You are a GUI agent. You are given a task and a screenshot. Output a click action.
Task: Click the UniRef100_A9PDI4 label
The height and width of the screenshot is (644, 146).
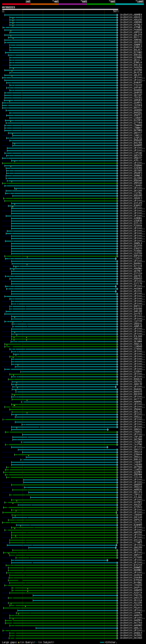(131, 32)
